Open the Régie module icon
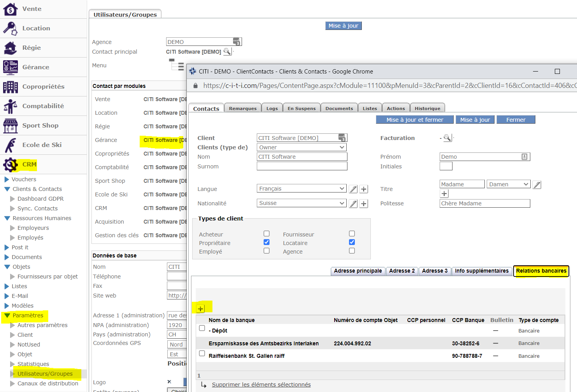Viewport: 577px width, 392px height. click(11, 47)
